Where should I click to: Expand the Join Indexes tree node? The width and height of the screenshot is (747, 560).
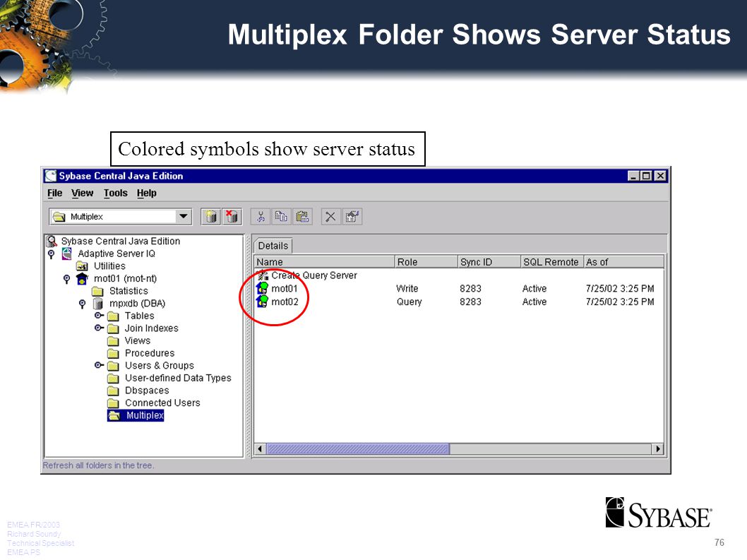coord(99,328)
